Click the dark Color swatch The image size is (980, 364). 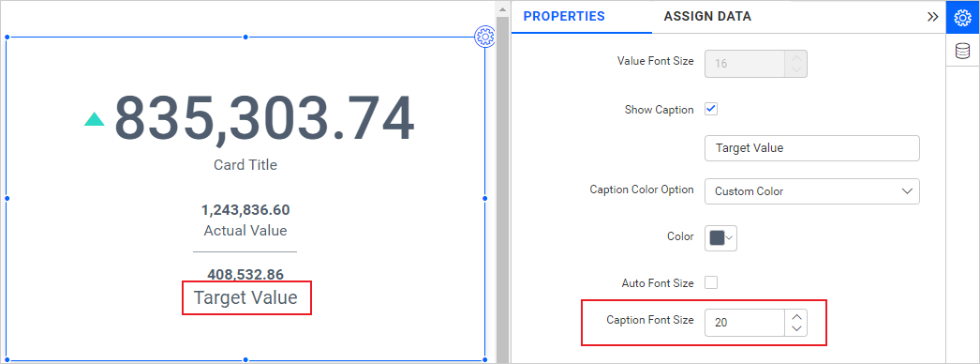pos(717,237)
